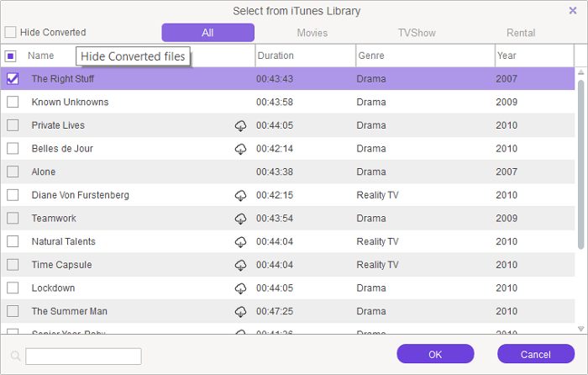Screen dimensions: 588x375
Task: Select the Rental tab
Action: [x=521, y=33]
